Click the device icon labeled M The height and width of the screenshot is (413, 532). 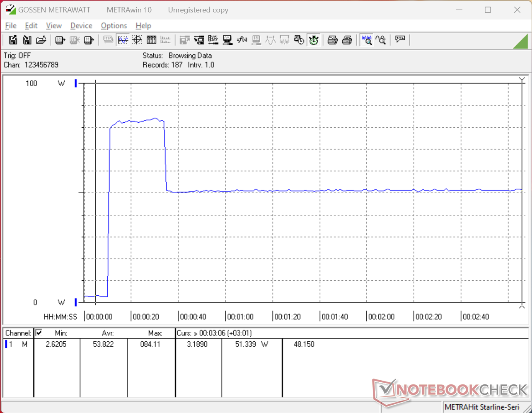click(89, 40)
